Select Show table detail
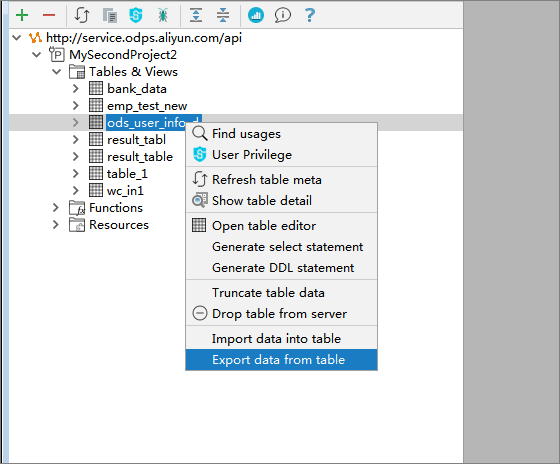This screenshot has width=560, height=464. pyautogui.click(x=281, y=200)
